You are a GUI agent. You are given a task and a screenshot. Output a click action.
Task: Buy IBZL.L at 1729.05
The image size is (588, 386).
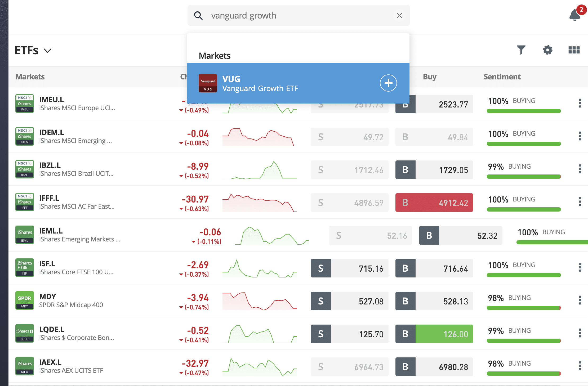(434, 170)
